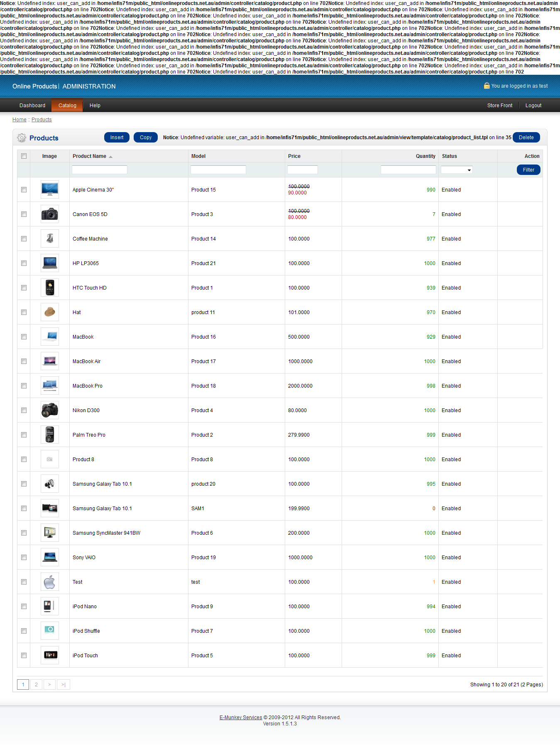
Task: Tick the checkbox for HTC Touch HD
Action: point(24,288)
